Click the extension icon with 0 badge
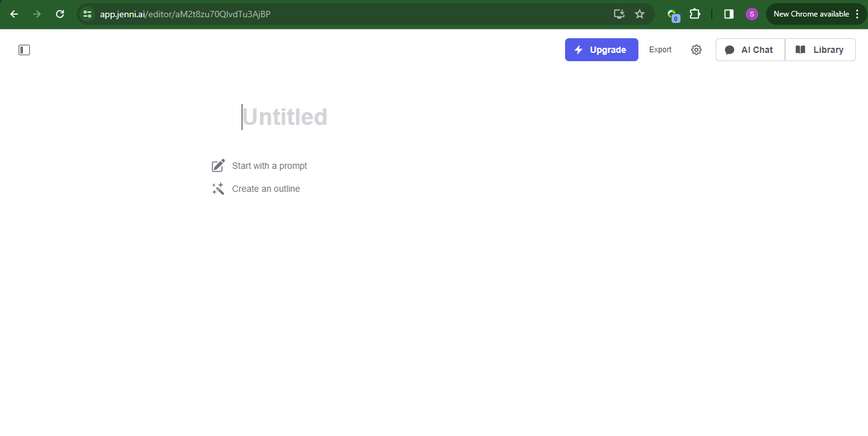The height and width of the screenshot is (436, 868). point(672,15)
